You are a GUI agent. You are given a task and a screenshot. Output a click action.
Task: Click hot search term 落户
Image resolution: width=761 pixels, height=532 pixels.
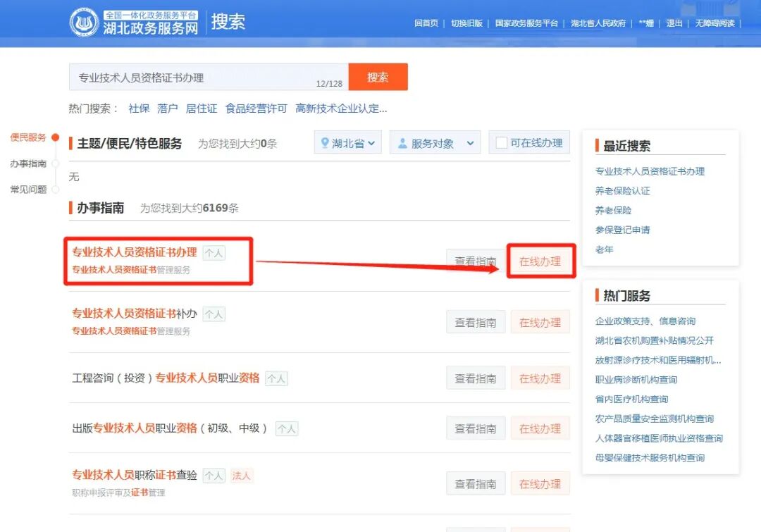[168, 109]
